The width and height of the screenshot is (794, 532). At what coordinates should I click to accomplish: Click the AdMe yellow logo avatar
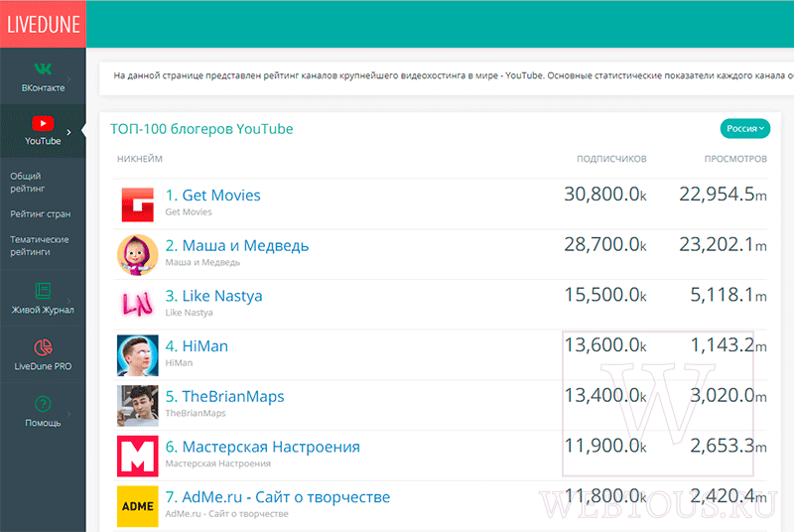coord(138,506)
